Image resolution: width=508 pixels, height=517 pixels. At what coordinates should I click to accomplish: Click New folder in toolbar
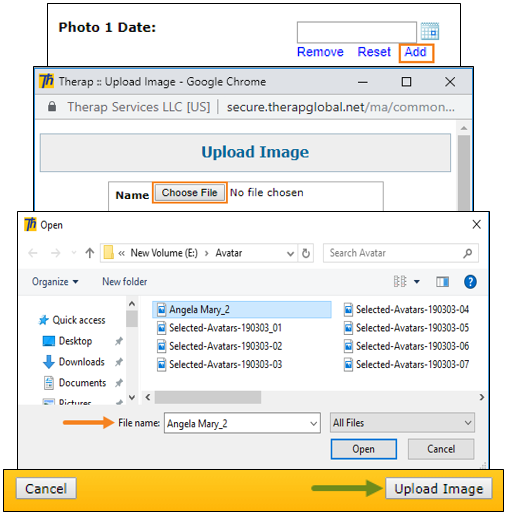tap(124, 282)
